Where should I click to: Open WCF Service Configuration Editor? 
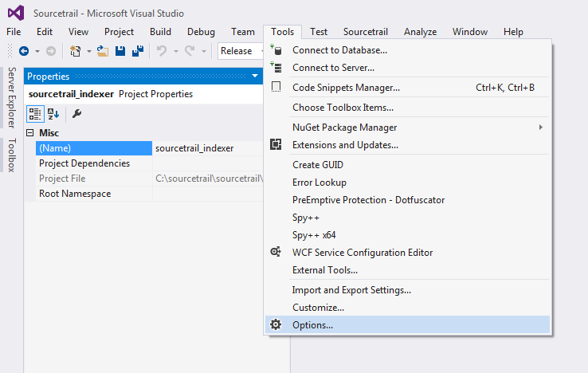pos(407,253)
